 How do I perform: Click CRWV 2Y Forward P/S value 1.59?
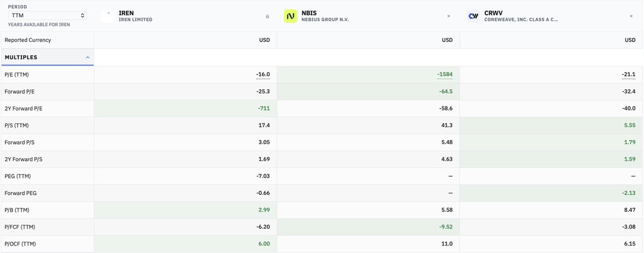click(629, 160)
